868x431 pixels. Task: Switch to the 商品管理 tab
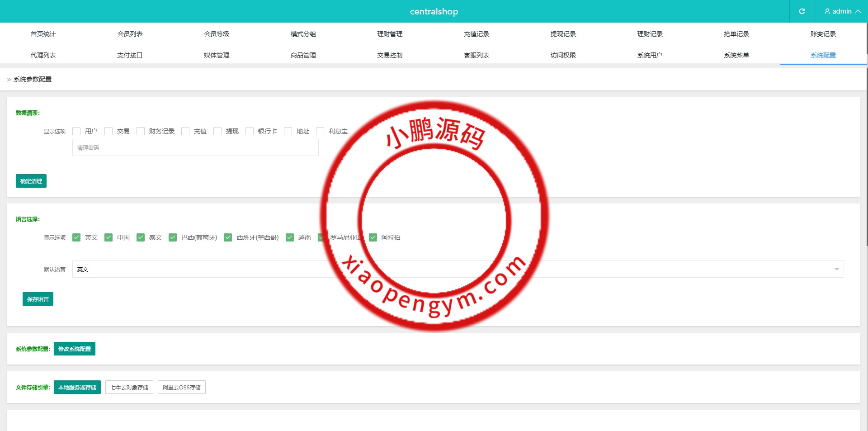click(x=303, y=55)
